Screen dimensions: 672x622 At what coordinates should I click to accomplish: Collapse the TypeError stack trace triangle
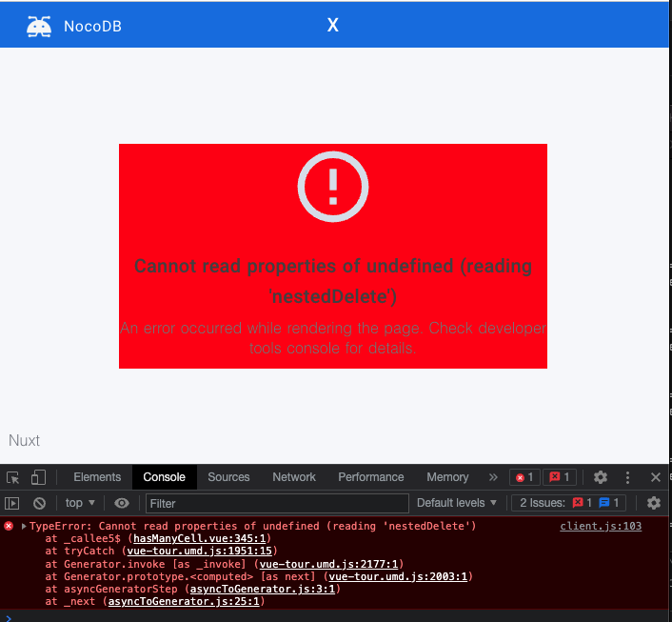coord(24,526)
